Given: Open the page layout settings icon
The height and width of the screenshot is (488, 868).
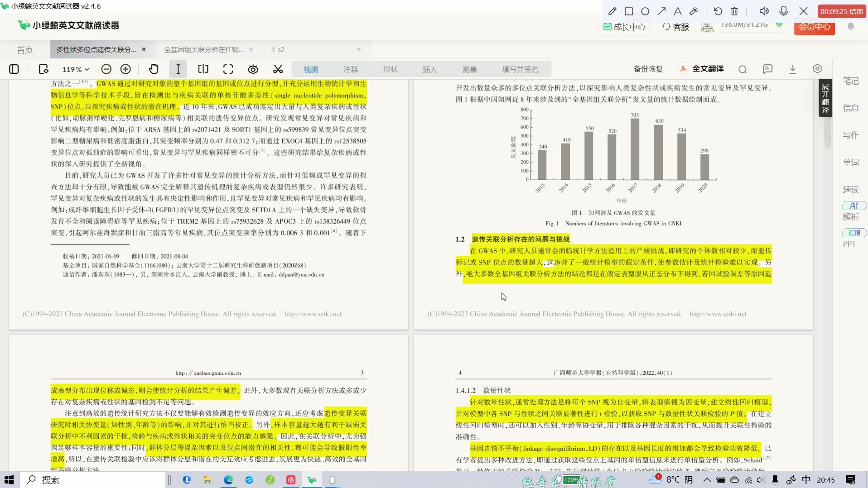Looking at the screenshot, I should [43, 69].
